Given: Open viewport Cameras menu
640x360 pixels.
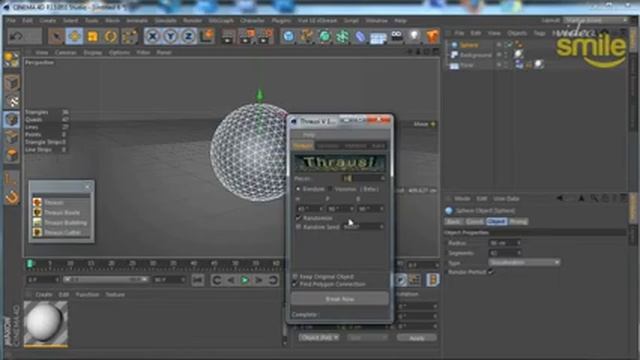Looking at the screenshot, I should point(65,53).
